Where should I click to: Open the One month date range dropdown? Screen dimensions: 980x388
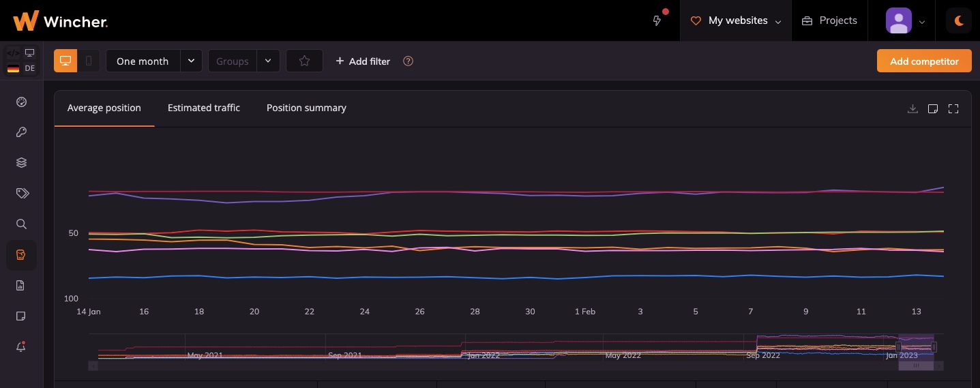pos(153,61)
